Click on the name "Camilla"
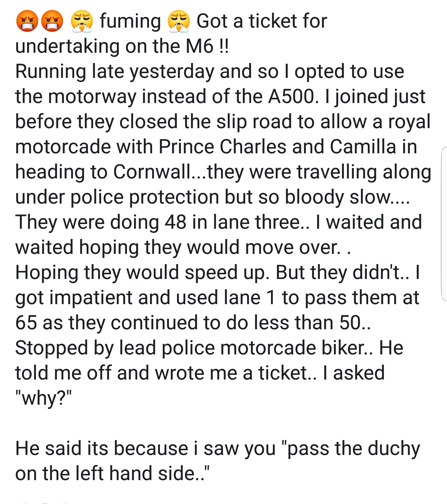The width and height of the screenshot is (447, 504). click(x=363, y=146)
